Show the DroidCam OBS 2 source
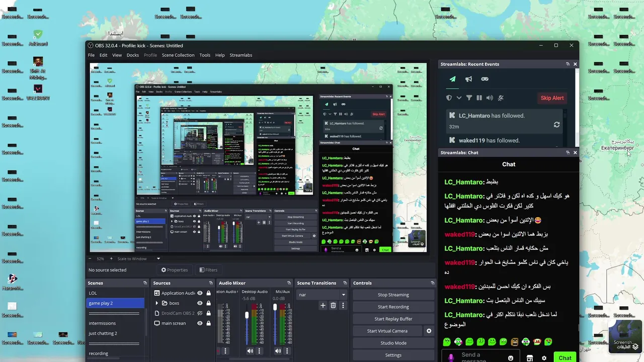The image size is (644, 362). point(200,313)
